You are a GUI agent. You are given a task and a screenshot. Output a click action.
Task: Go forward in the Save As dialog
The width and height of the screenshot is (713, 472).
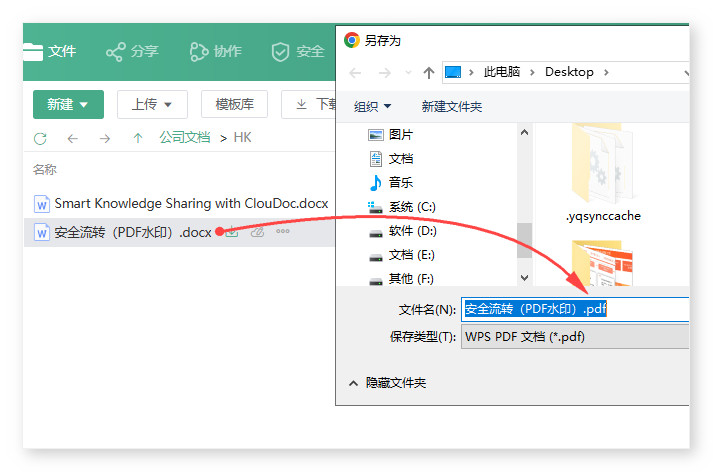tap(385, 73)
